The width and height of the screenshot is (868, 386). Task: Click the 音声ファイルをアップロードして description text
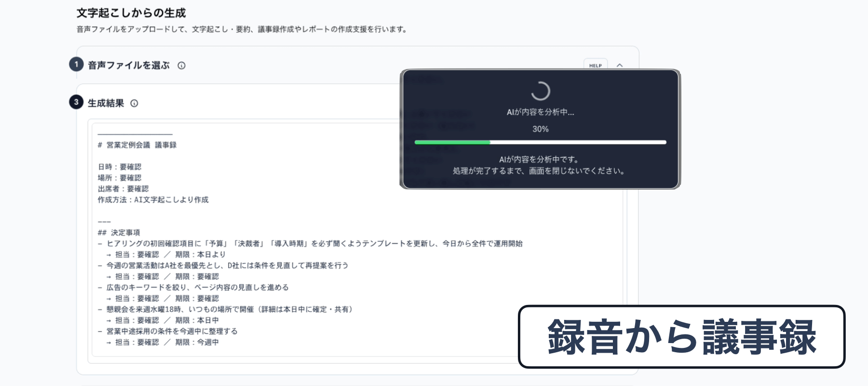[x=243, y=29]
